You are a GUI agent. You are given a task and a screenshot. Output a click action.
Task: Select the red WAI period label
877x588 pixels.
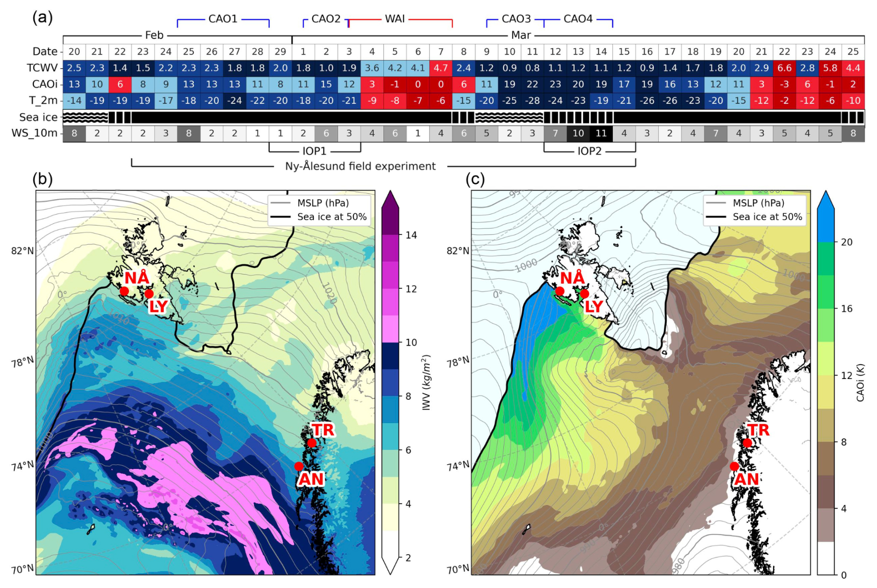(x=395, y=19)
